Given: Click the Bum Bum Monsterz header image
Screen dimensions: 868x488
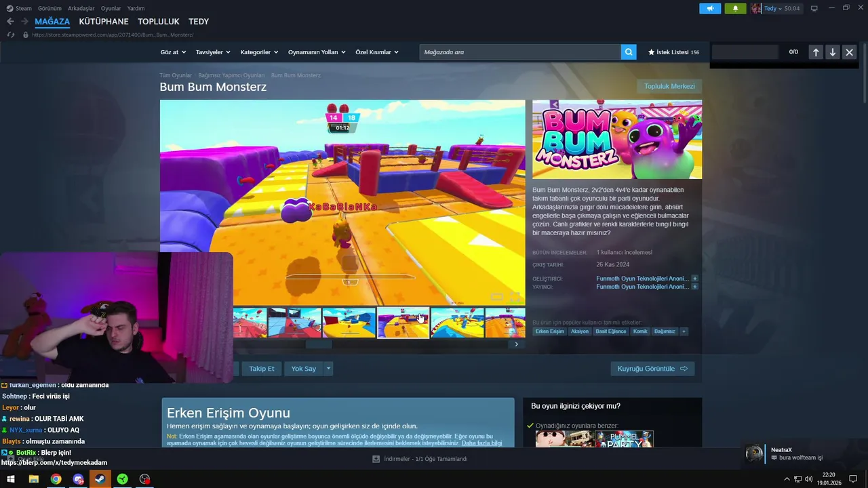Looking at the screenshot, I should pyautogui.click(x=617, y=140).
